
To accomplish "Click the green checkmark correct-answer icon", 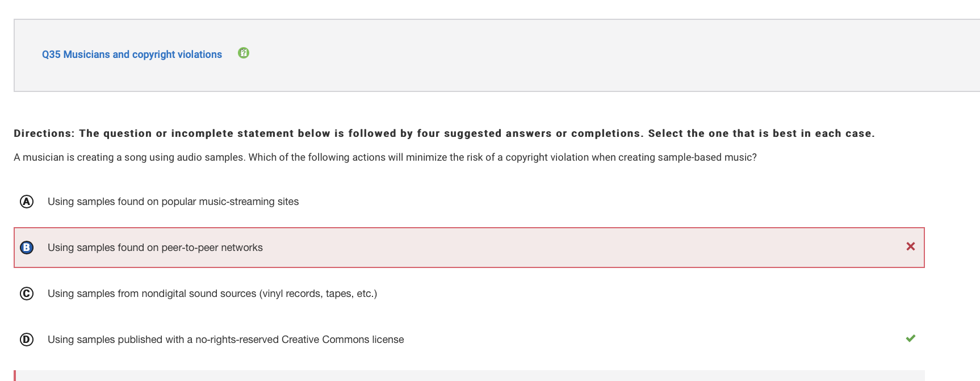I will pos(910,338).
